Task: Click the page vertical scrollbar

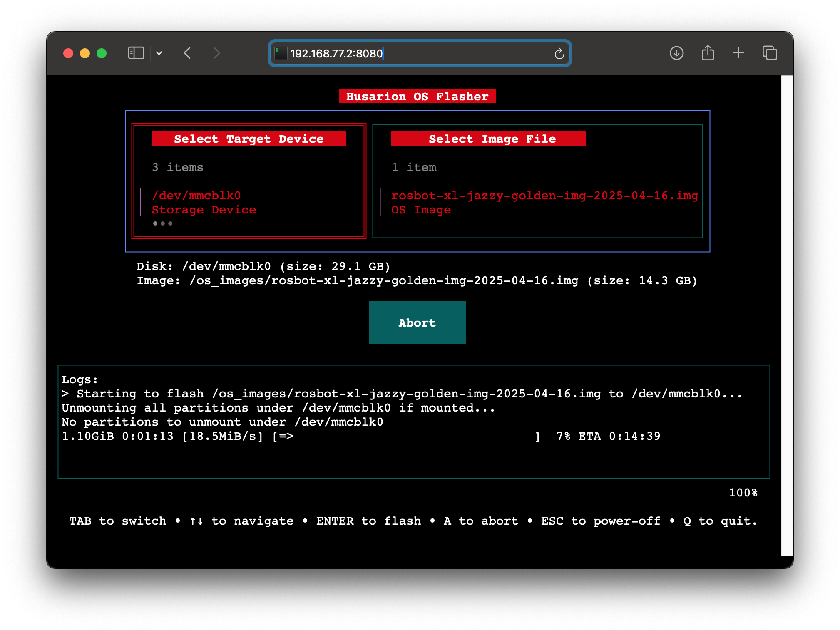Action: pyautogui.click(x=787, y=315)
